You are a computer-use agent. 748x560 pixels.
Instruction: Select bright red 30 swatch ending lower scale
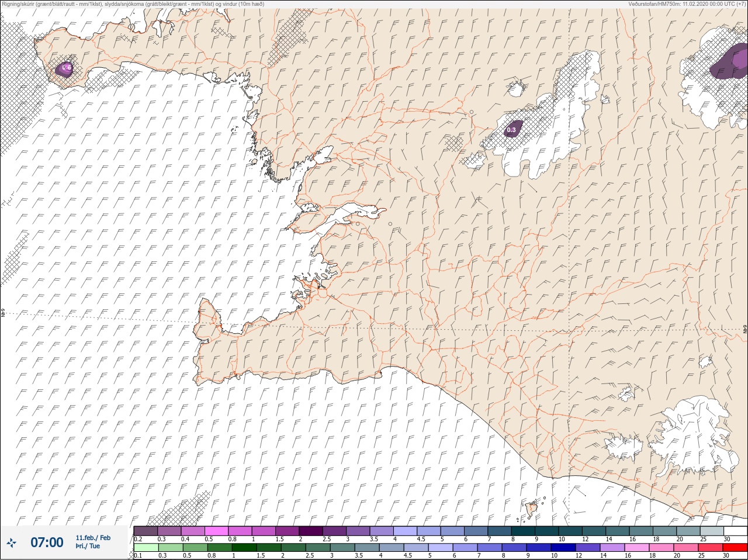735,548
